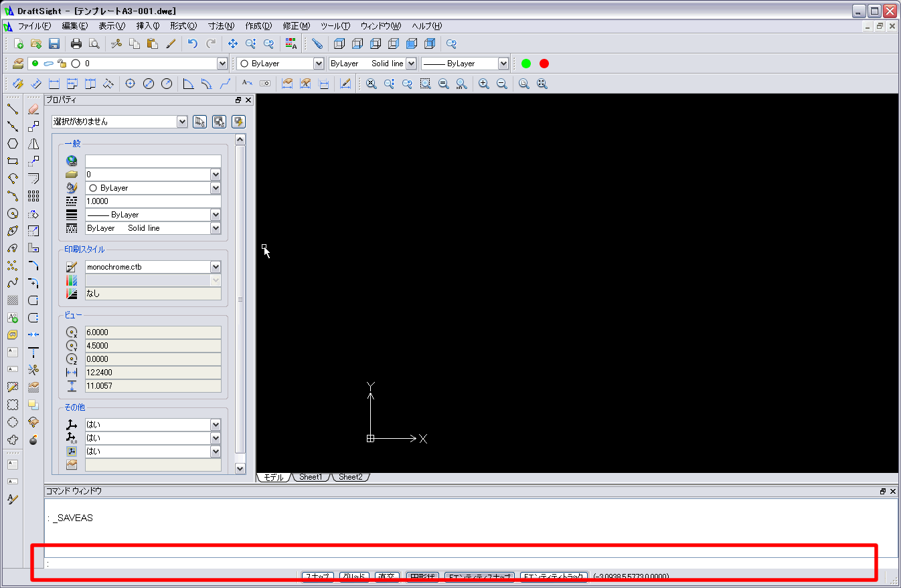Click the Paste clipboard icon
Screen dimensions: 901x588
[153, 43]
